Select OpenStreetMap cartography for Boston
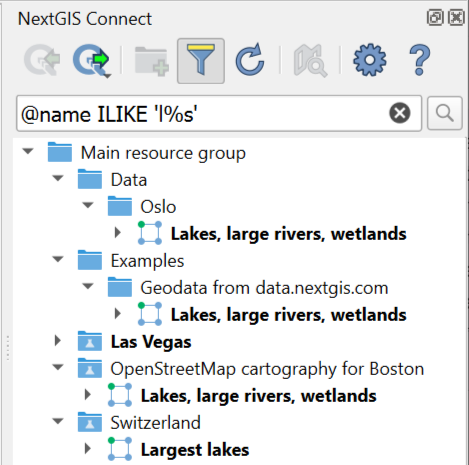This screenshot has height=465, width=469. click(267, 369)
